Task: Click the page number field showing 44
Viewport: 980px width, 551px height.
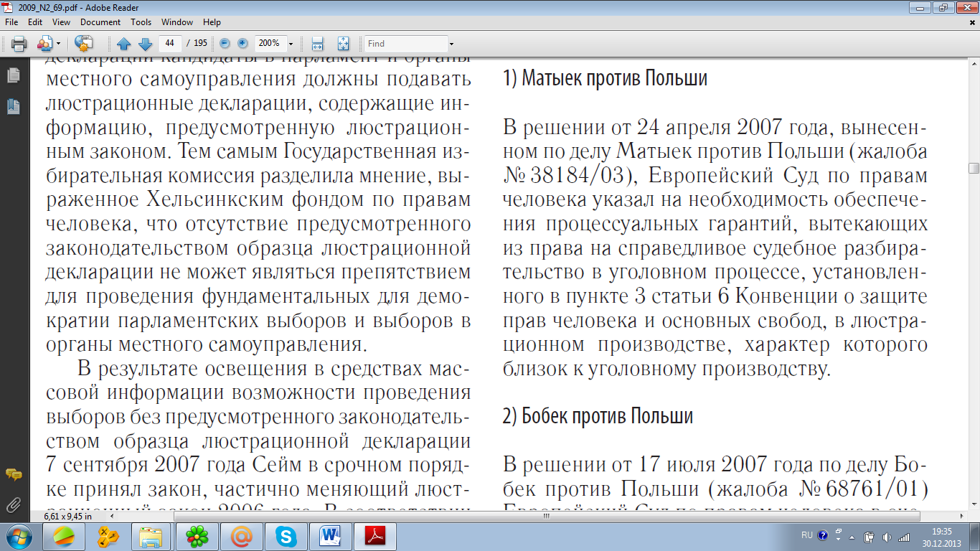Action: [171, 43]
